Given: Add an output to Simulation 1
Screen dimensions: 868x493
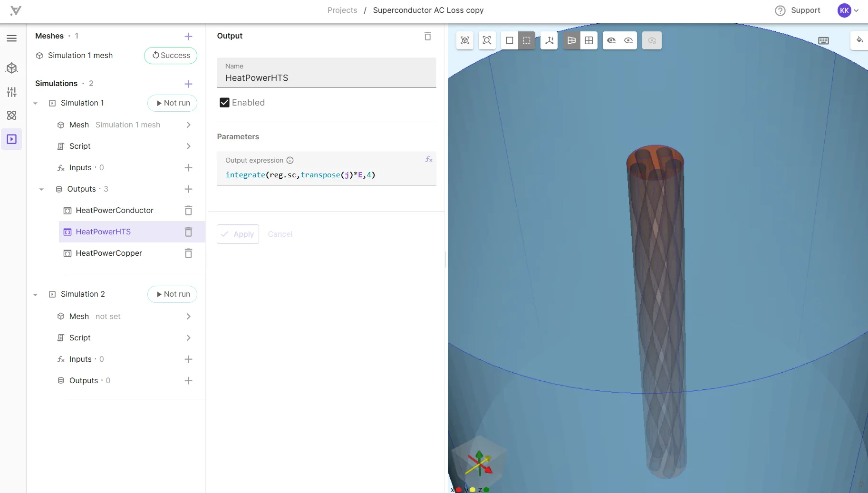Looking at the screenshot, I should click(x=189, y=189).
